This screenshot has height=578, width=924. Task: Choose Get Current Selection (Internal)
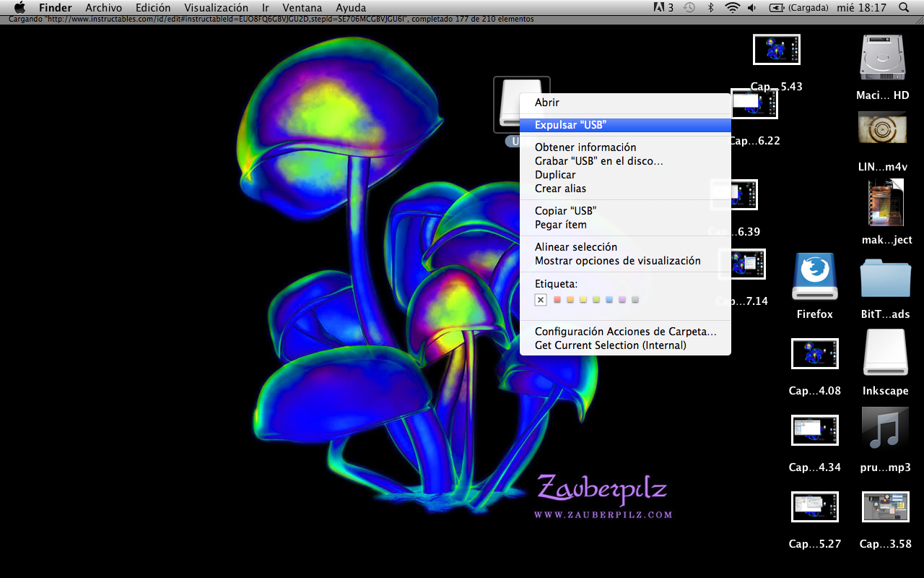[x=625, y=345]
